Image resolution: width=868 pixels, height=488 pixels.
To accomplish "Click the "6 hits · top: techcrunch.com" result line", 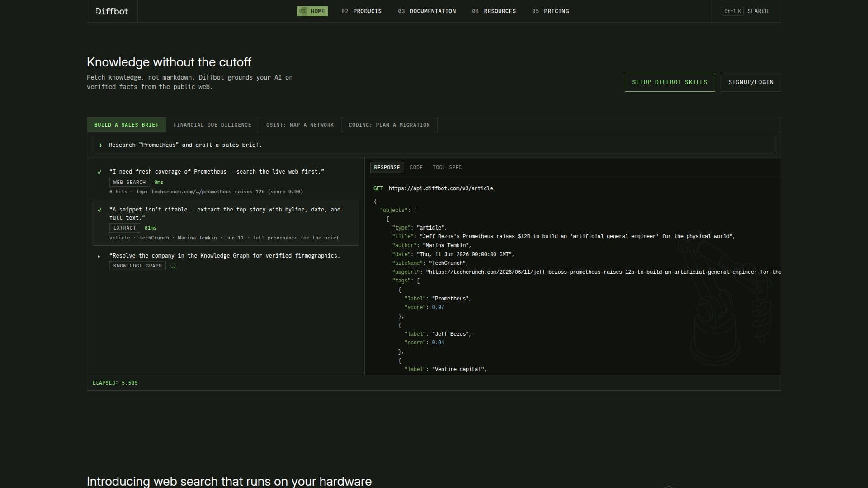I will tap(206, 192).
